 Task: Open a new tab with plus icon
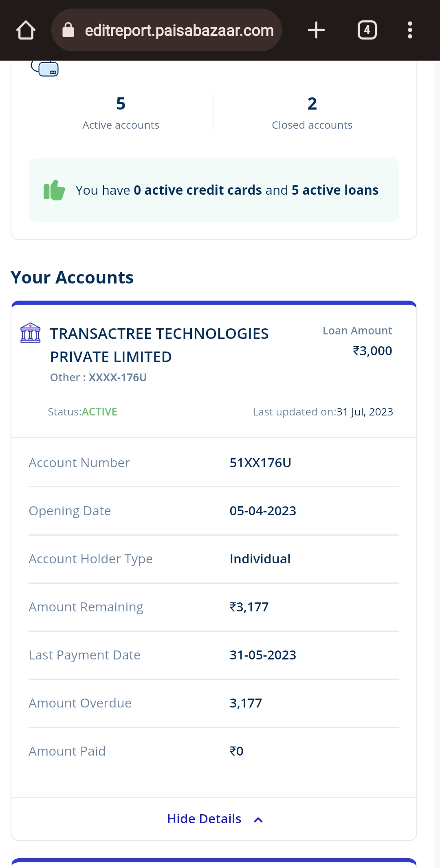tap(316, 30)
